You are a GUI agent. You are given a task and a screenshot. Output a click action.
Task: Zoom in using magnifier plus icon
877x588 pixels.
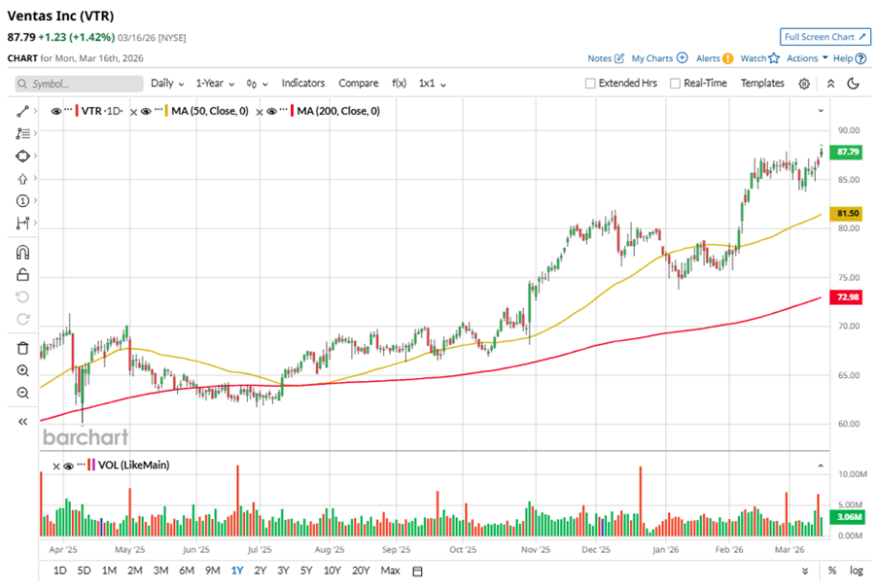point(22,370)
